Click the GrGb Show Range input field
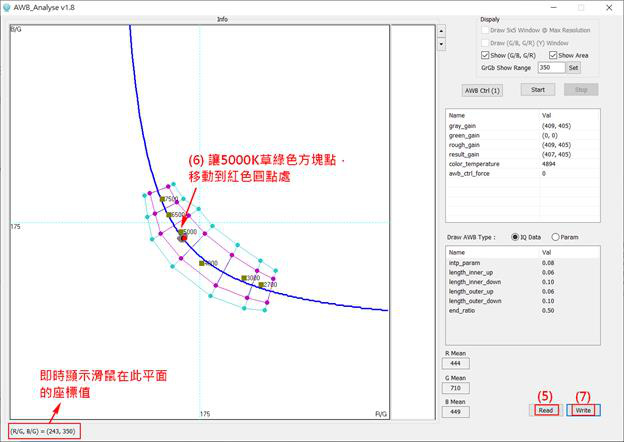 551,68
